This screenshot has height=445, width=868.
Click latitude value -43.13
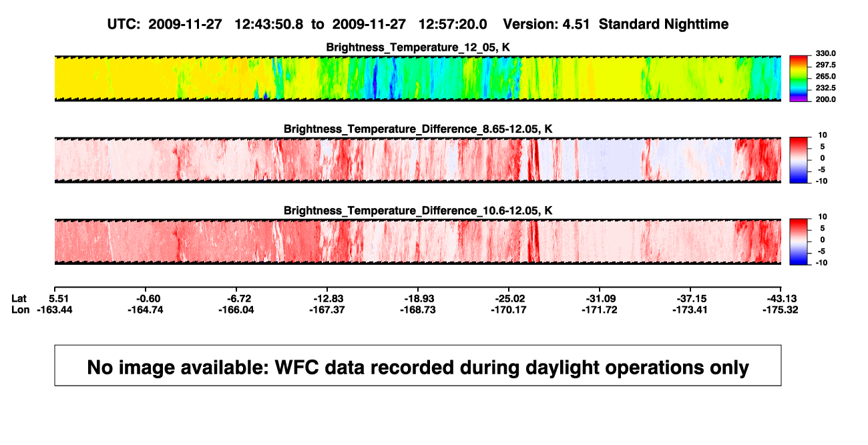point(782,298)
